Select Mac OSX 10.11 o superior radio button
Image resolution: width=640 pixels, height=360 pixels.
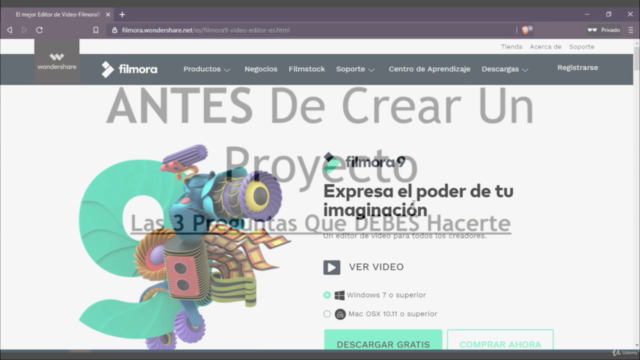pos(327,314)
